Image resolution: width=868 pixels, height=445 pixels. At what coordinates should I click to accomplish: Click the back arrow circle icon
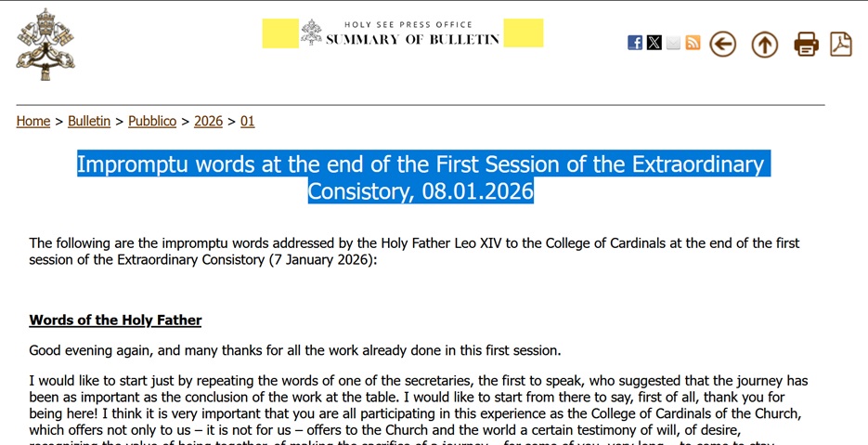pos(722,44)
